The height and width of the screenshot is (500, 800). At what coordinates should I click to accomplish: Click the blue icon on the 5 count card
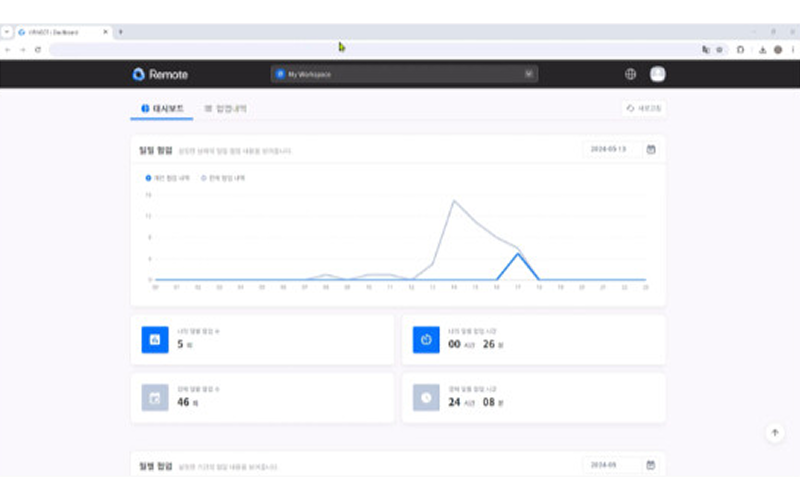pos(155,340)
